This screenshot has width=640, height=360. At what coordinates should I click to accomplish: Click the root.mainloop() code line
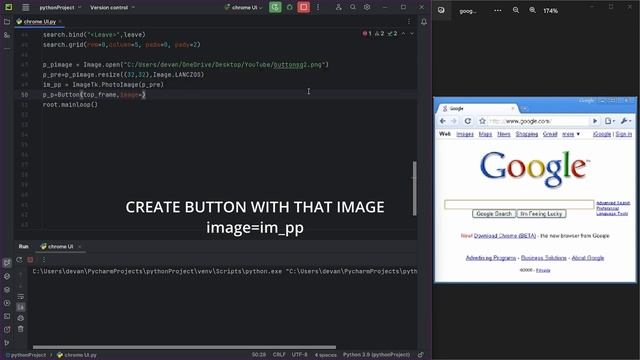click(70, 104)
